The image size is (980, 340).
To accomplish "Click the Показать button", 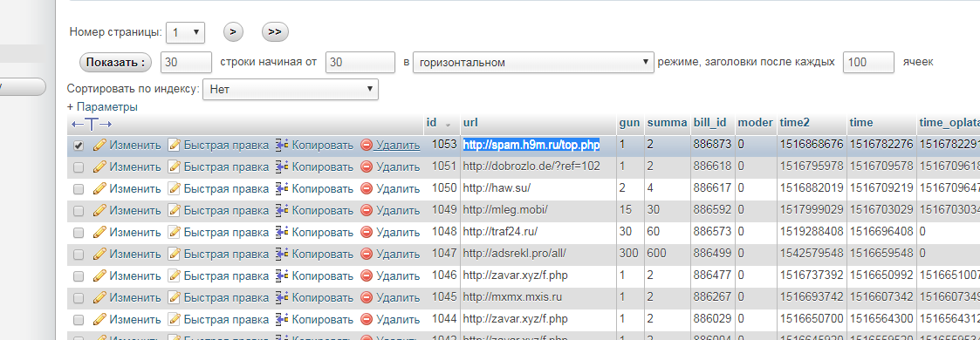I will point(115,63).
